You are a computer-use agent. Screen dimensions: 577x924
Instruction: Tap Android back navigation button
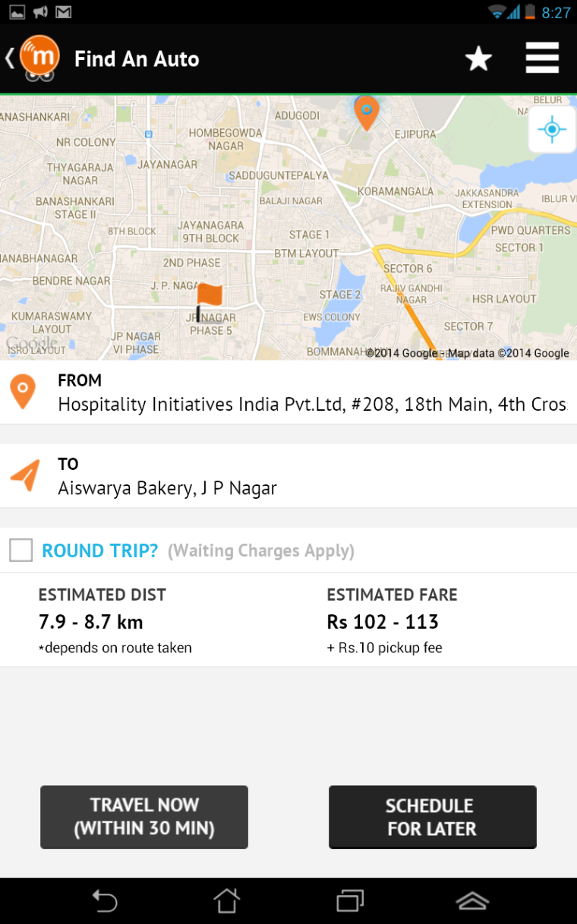105,901
